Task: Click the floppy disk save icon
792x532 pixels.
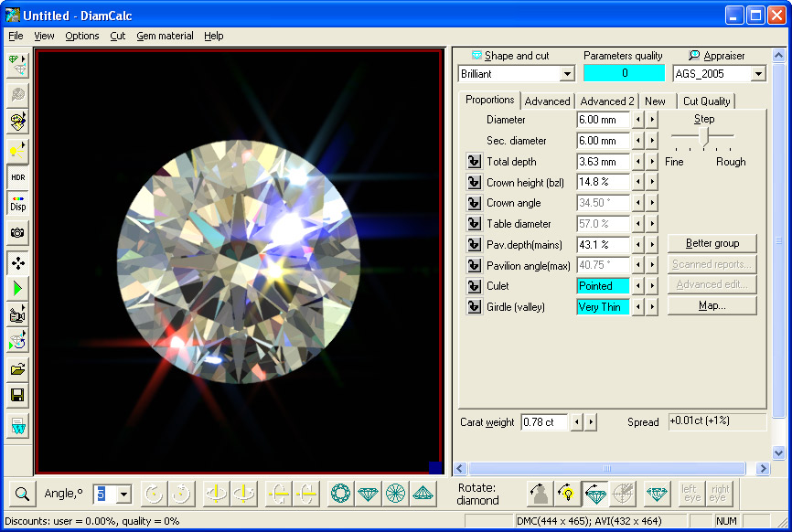Action: tap(17, 396)
